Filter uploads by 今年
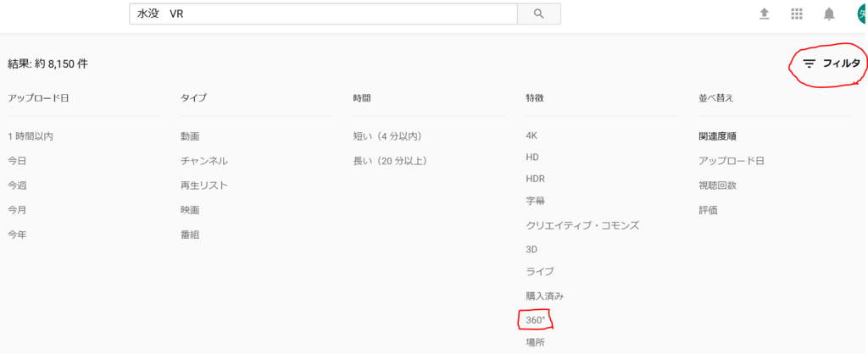The width and height of the screenshot is (868, 354). pyautogui.click(x=17, y=235)
